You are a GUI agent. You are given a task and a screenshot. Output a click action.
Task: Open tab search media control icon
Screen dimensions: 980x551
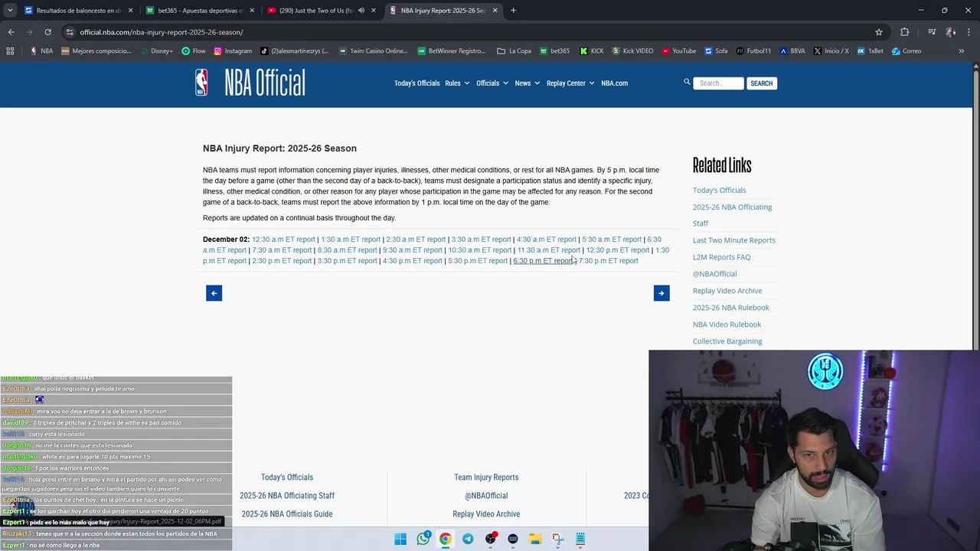932,32
